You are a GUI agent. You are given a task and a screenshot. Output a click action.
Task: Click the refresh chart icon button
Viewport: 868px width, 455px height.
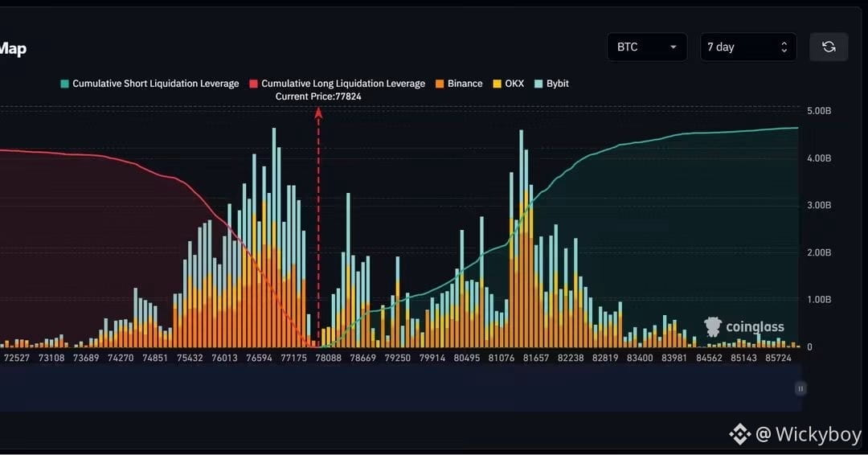[x=829, y=47]
